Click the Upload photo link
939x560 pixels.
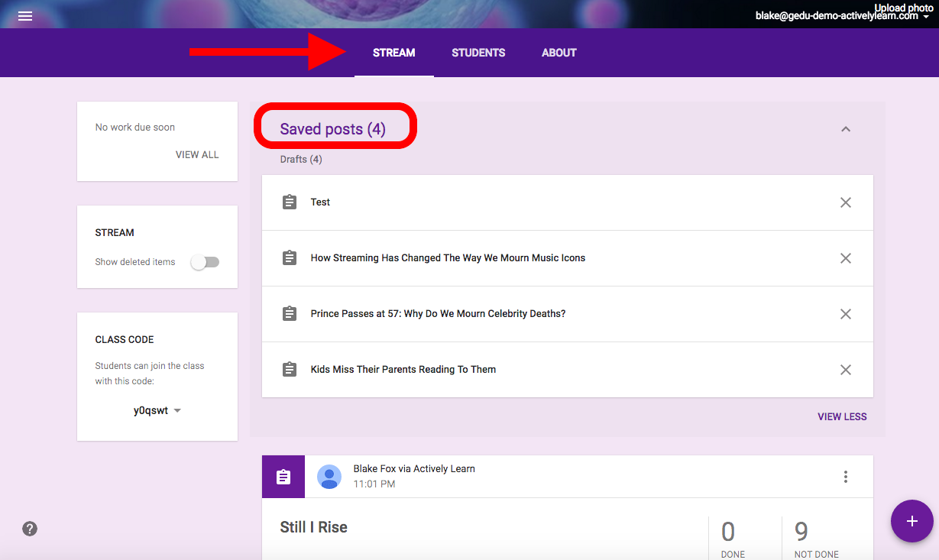coord(904,8)
